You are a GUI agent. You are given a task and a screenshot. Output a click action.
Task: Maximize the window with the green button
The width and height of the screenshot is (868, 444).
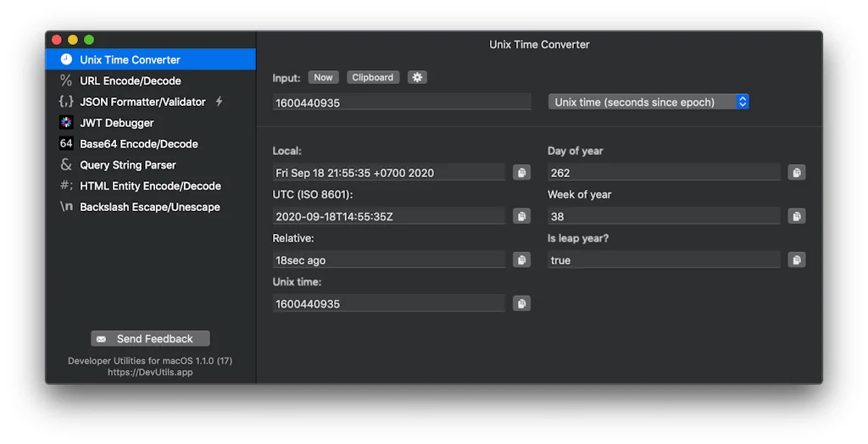[x=88, y=39]
